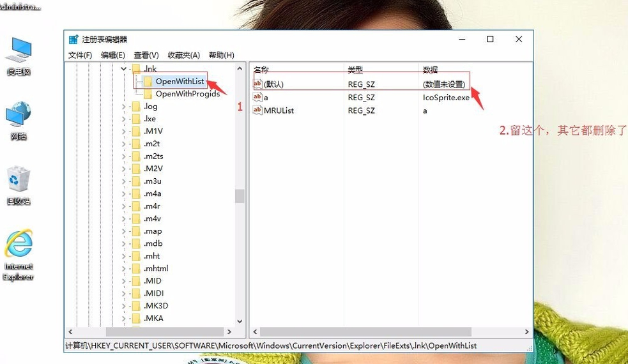Open the 收藏夹(A) menu
Image resolution: width=628 pixels, height=364 pixels.
(x=183, y=55)
